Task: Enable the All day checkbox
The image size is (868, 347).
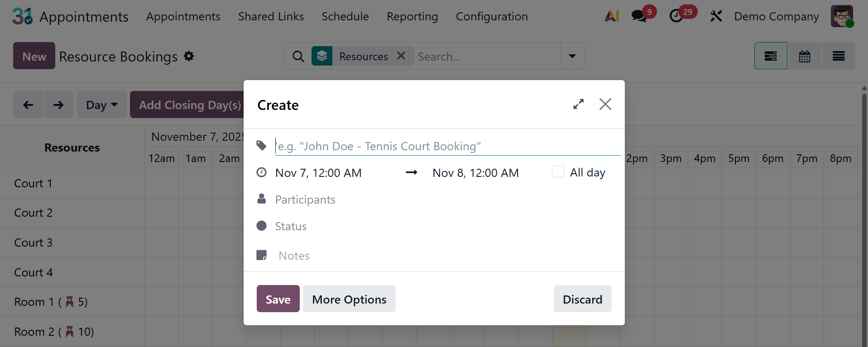Action: pyautogui.click(x=558, y=172)
